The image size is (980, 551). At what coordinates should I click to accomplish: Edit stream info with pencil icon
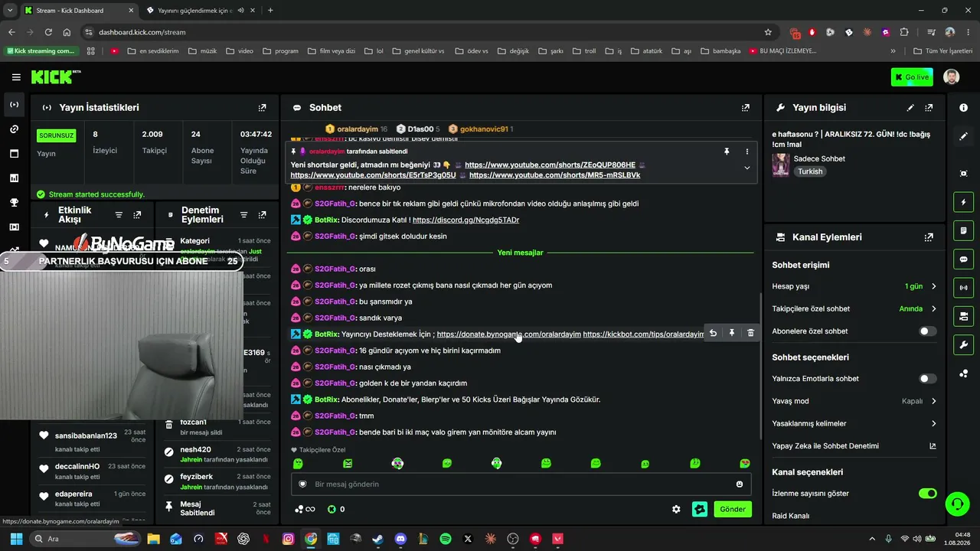tap(910, 108)
